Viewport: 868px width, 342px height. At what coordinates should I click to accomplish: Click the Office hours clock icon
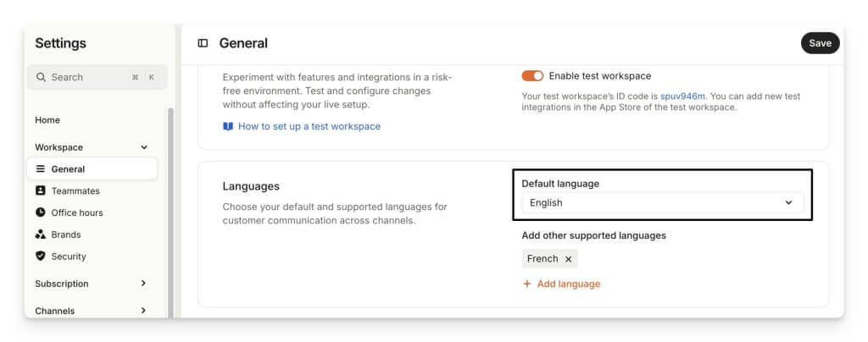click(x=41, y=212)
